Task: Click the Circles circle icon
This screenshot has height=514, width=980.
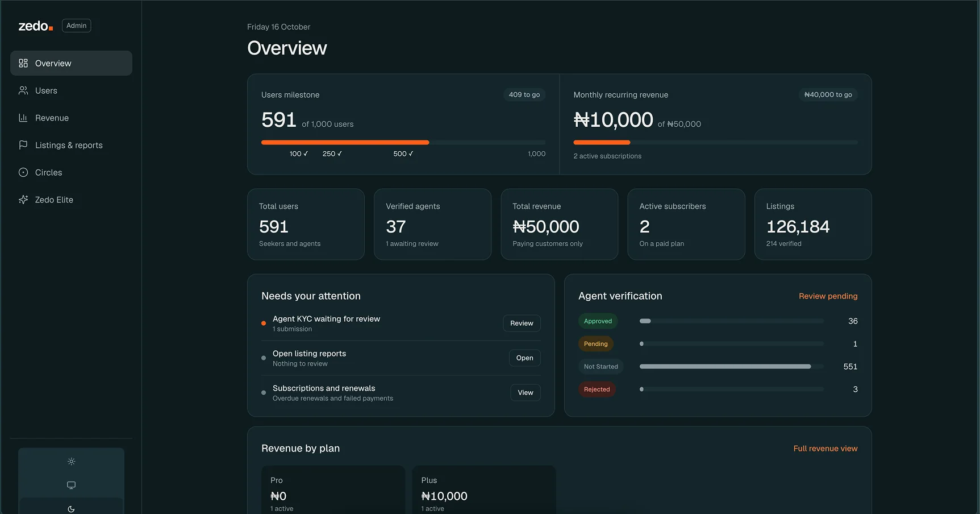Action: (23, 172)
